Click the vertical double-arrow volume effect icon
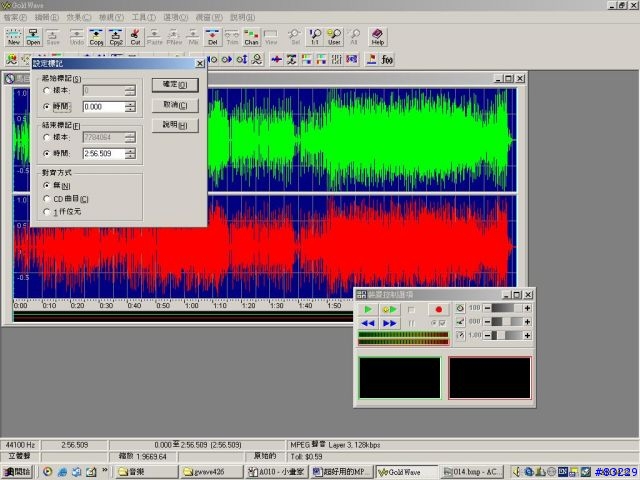This screenshot has width=640, height=480. pyautogui.click(x=242, y=60)
